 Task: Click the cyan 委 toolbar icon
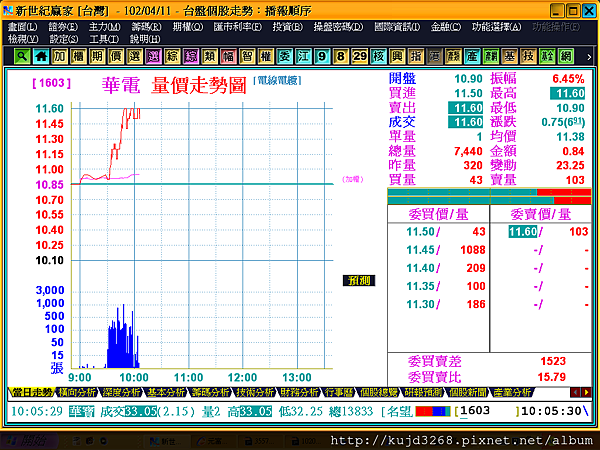285,57
